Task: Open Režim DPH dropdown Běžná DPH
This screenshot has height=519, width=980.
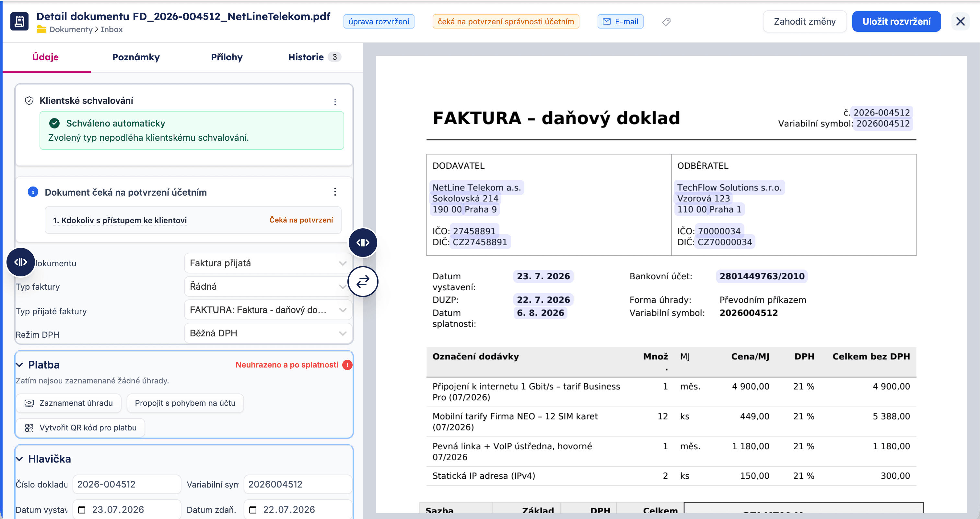Action: coord(268,333)
